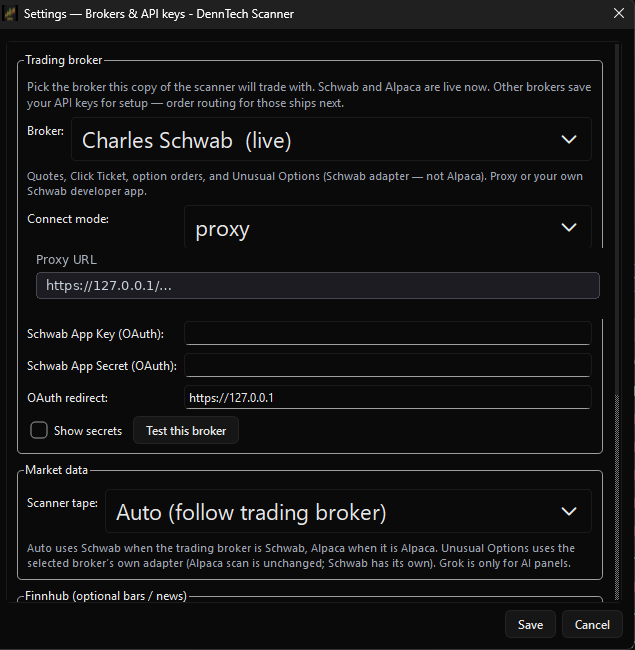Close the Settings dialog window
Screen dimensions: 635x650
618,13
